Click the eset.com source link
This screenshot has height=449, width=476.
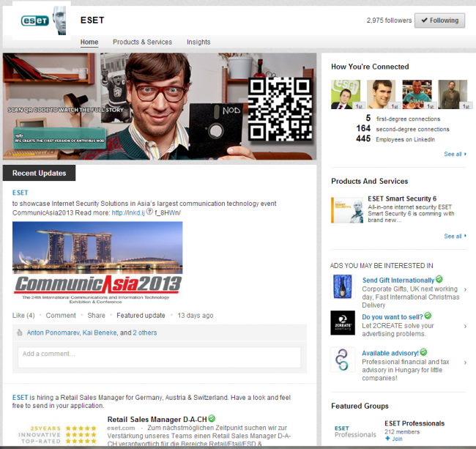click(x=121, y=428)
